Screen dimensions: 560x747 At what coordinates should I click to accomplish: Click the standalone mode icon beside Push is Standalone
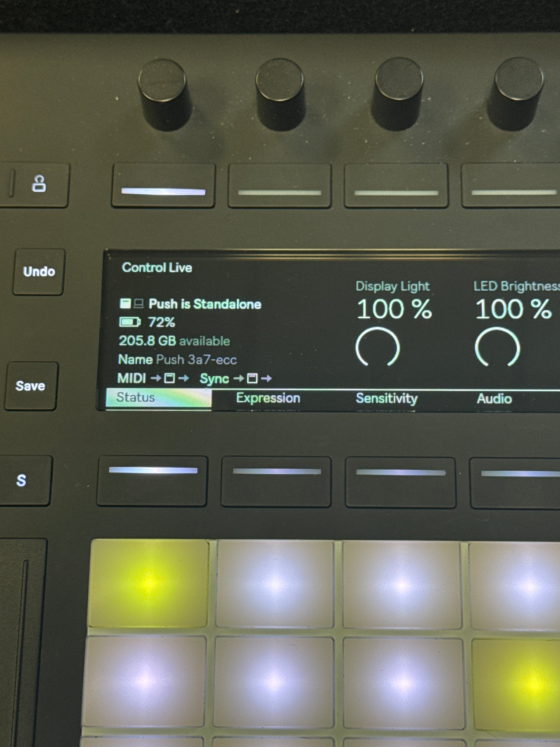pos(125,303)
